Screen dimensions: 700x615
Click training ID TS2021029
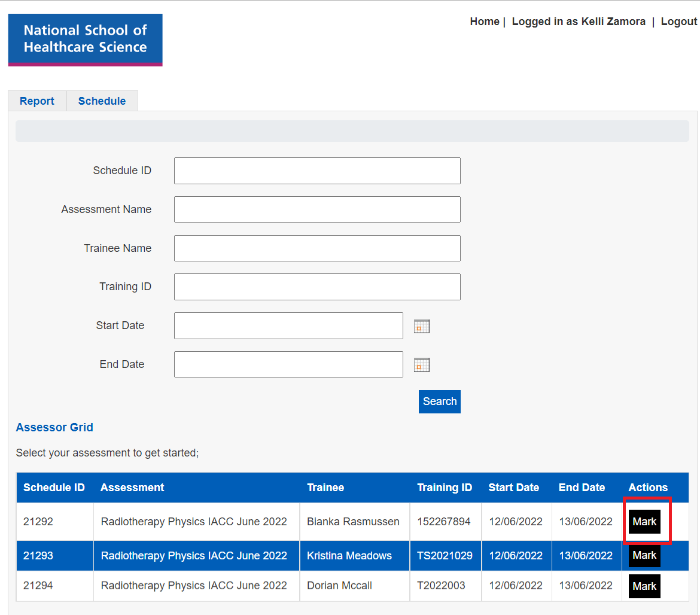pos(445,556)
